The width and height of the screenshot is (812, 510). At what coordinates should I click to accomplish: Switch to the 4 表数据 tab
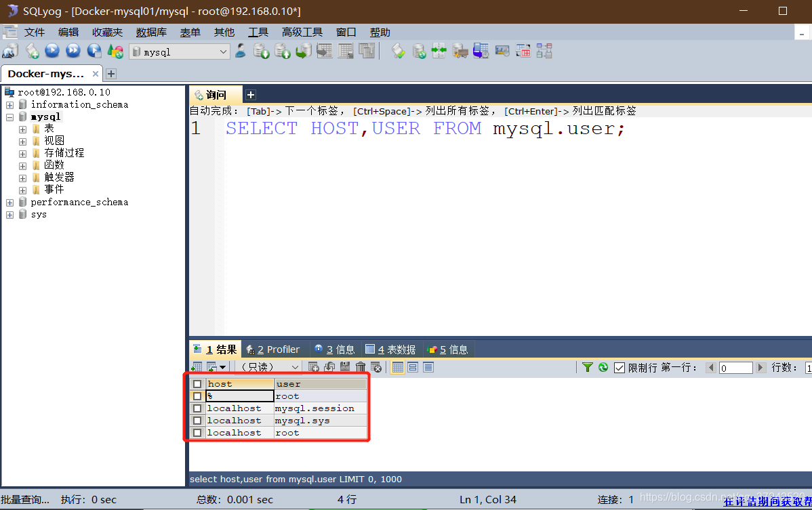click(x=390, y=349)
